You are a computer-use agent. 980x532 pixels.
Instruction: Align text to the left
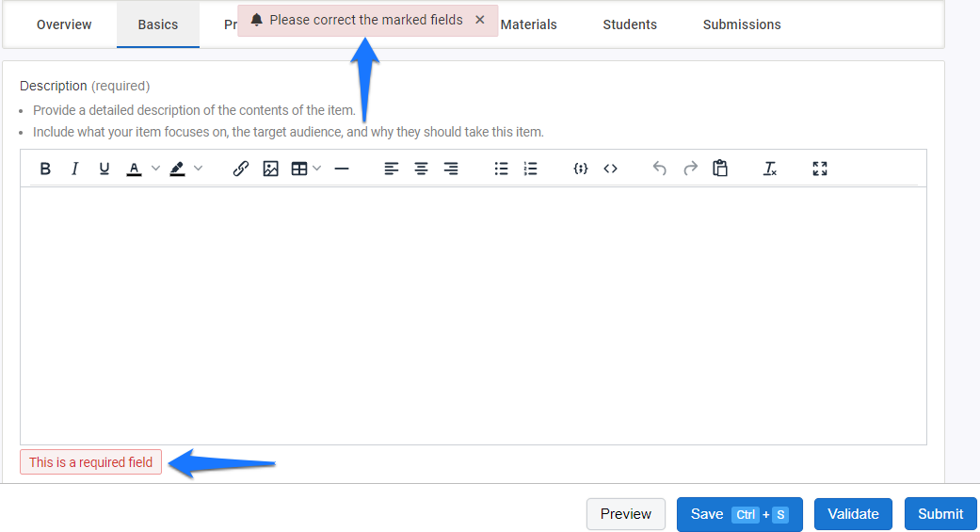point(392,169)
